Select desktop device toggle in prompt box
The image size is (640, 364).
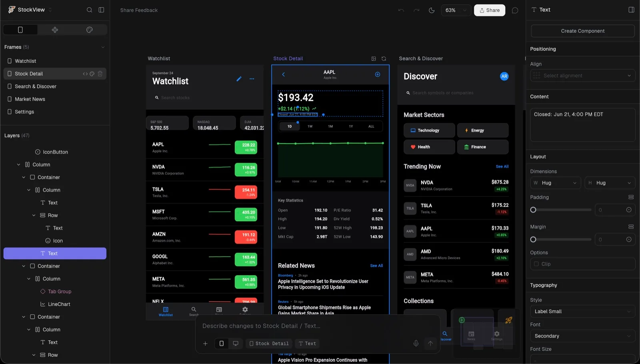[x=236, y=343]
